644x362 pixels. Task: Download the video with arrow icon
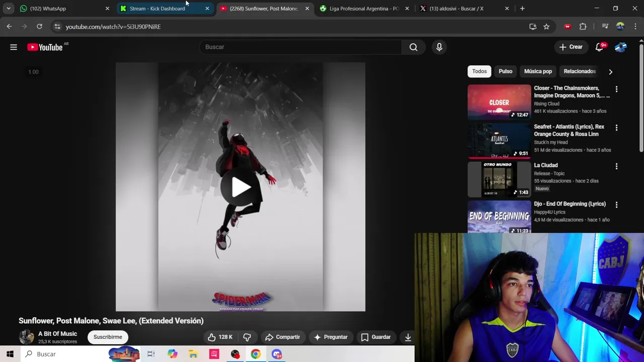click(x=408, y=337)
